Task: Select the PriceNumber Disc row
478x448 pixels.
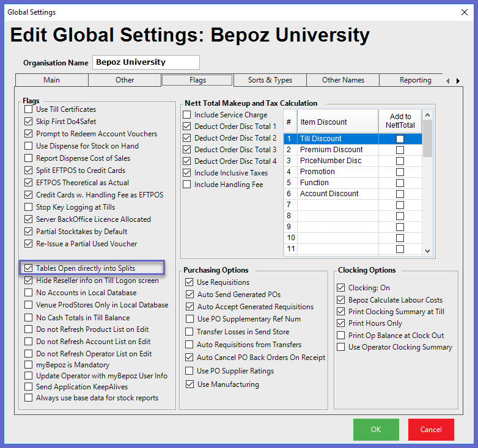Action: pos(353,161)
